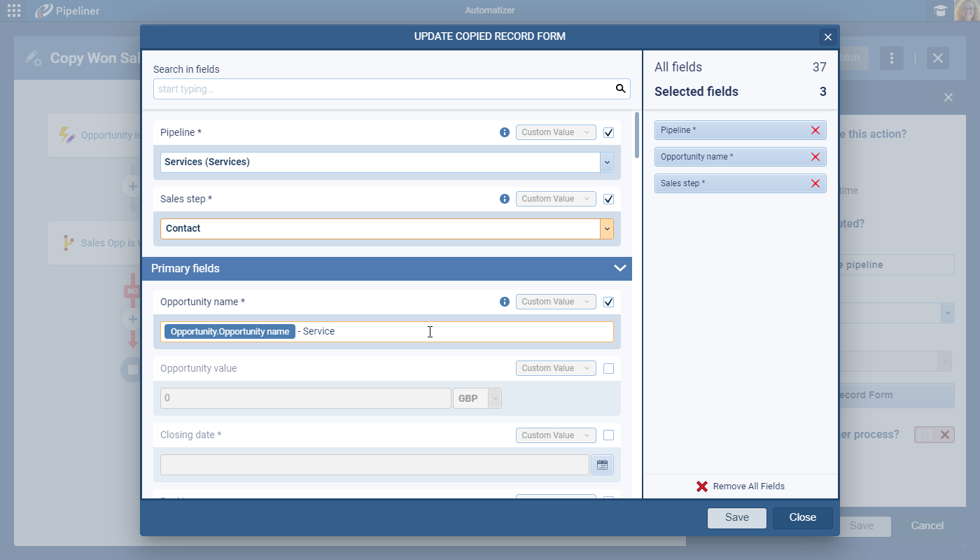980x560 pixels.
Task: Enable the Opportunity value checkbox
Action: [608, 368]
